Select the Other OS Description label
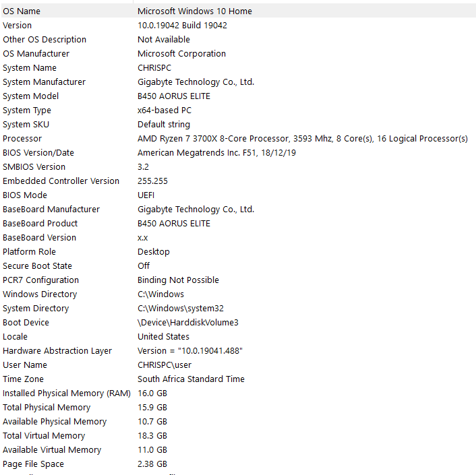This screenshot has width=476, height=475. tap(44, 40)
